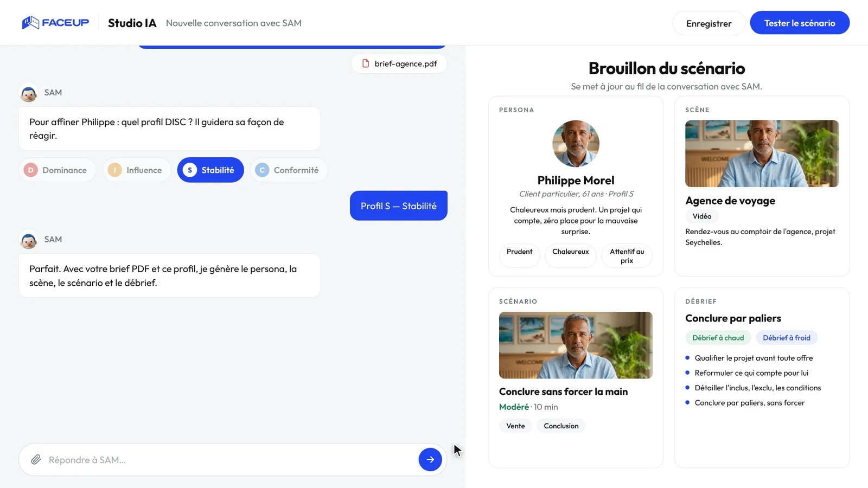Click the Attentif au prix tag

627,255
